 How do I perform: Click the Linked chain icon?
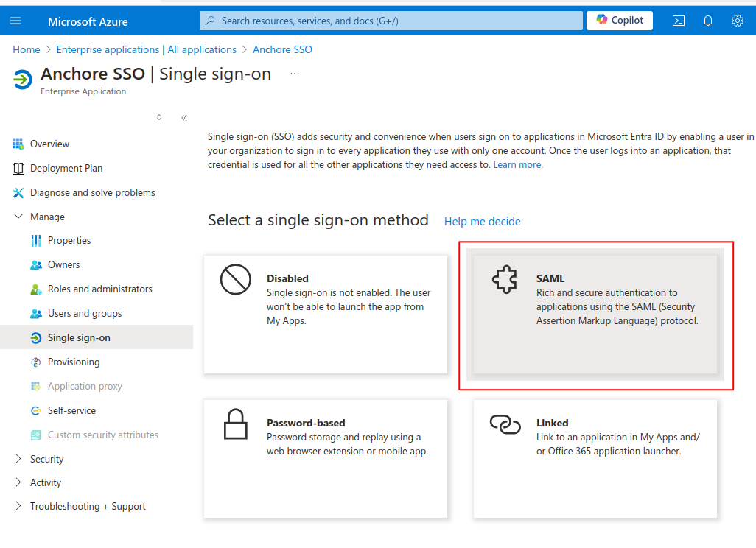(505, 424)
